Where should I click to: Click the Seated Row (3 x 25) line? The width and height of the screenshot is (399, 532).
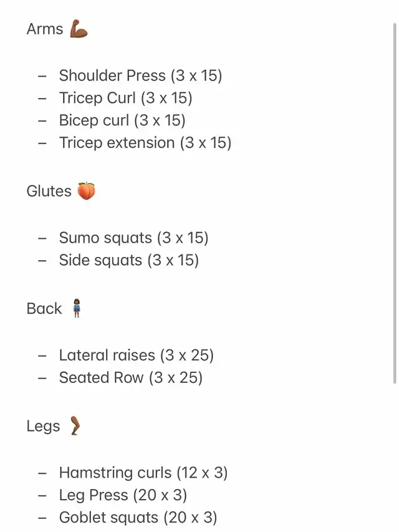point(131,377)
